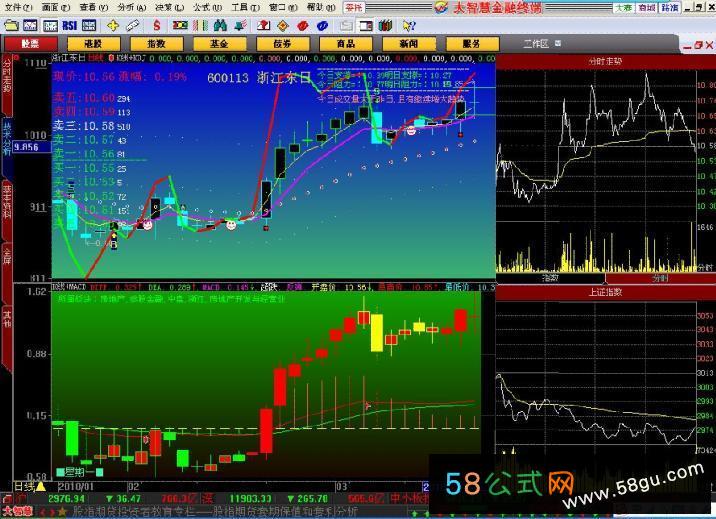
Task: Click the open folder toolbar icon
Action: 11,26
